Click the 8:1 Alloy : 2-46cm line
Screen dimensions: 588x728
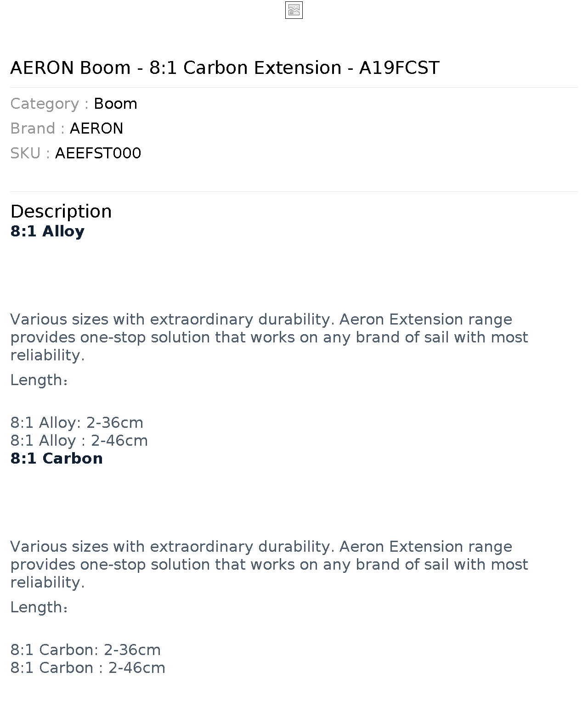pos(79,441)
